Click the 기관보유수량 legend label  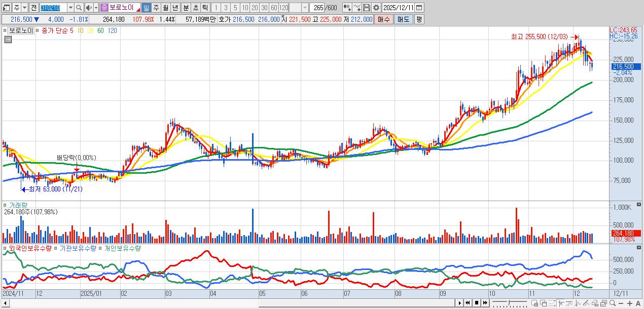(78, 248)
